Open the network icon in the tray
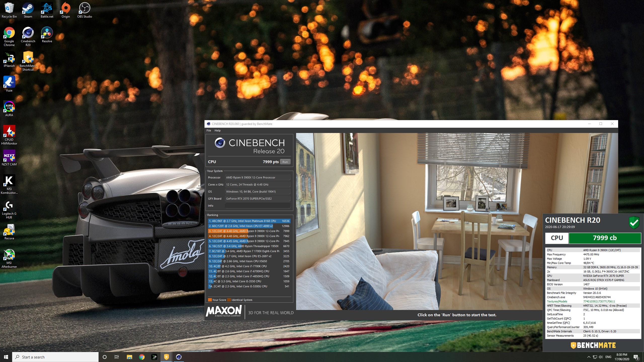 click(x=595, y=357)
